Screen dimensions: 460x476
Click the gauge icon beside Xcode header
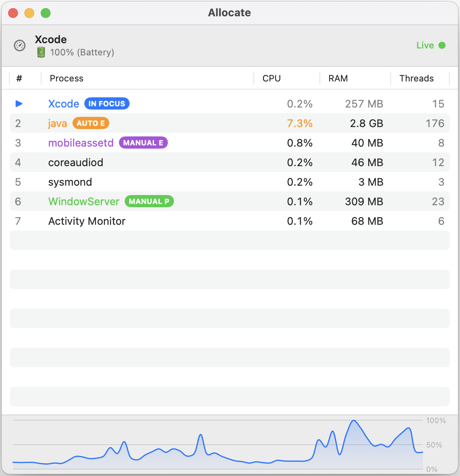coord(20,46)
